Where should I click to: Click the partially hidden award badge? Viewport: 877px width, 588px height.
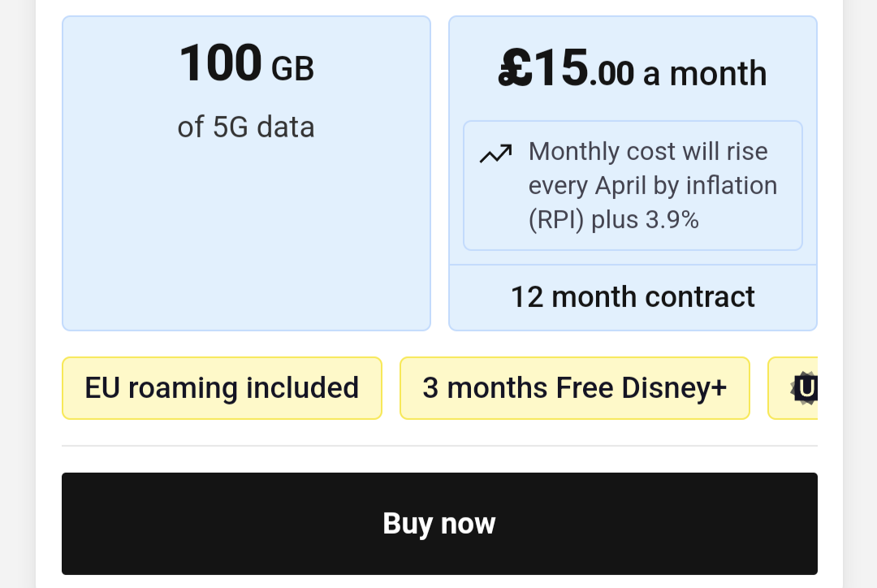pyautogui.click(x=812, y=388)
